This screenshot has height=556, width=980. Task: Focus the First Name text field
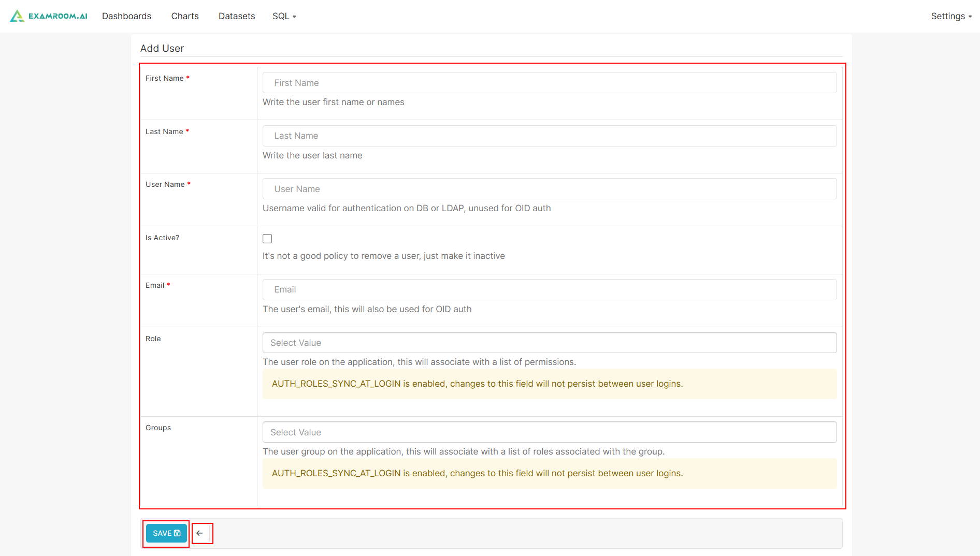point(549,83)
